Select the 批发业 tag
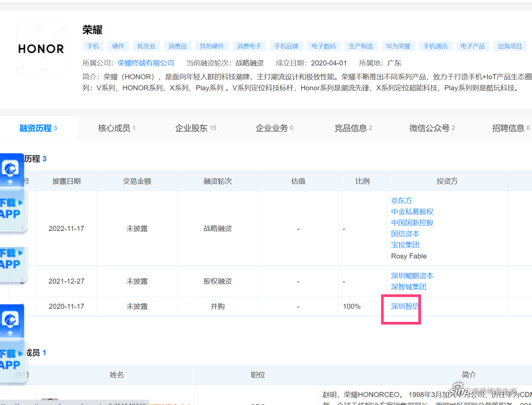532x405 pixels. (x=146, y=46)
